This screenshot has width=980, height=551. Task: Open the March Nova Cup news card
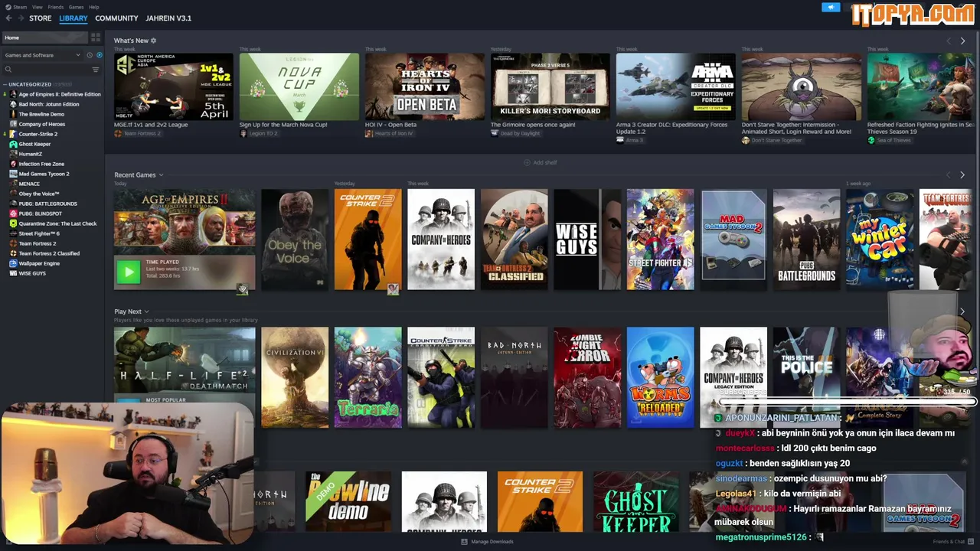click(299, 86)
